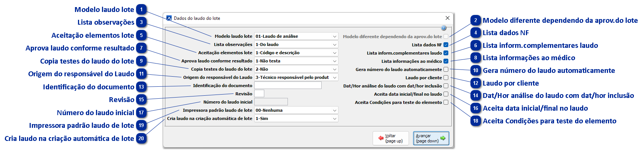Uncheck the Lista dados NF checkbox
The image size is (644, 151).
446,45
